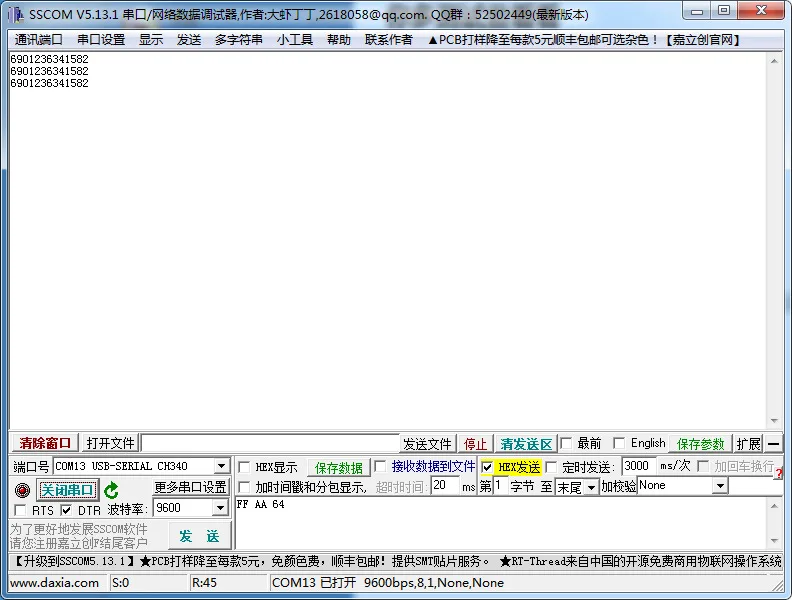Screen dimensions: 792x600
Task: Click the first received line 6901236341582
Action: pos(50,59)
